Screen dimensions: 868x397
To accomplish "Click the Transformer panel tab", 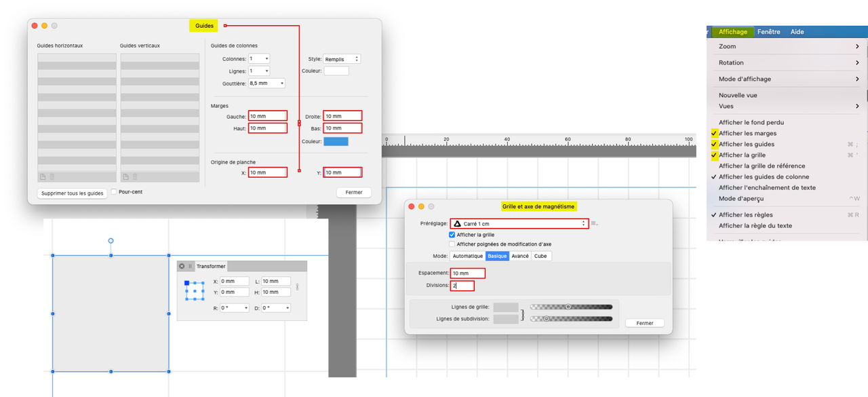I will pos(211,266).
